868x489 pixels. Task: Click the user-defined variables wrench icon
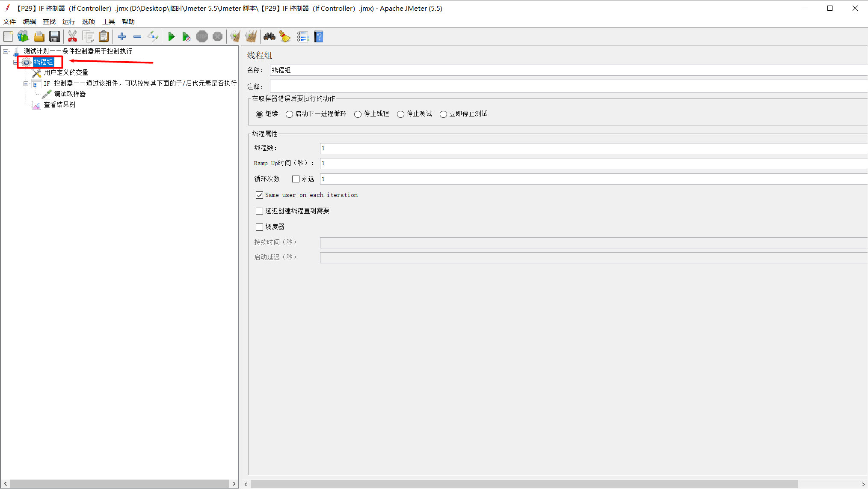click(37, 73)
